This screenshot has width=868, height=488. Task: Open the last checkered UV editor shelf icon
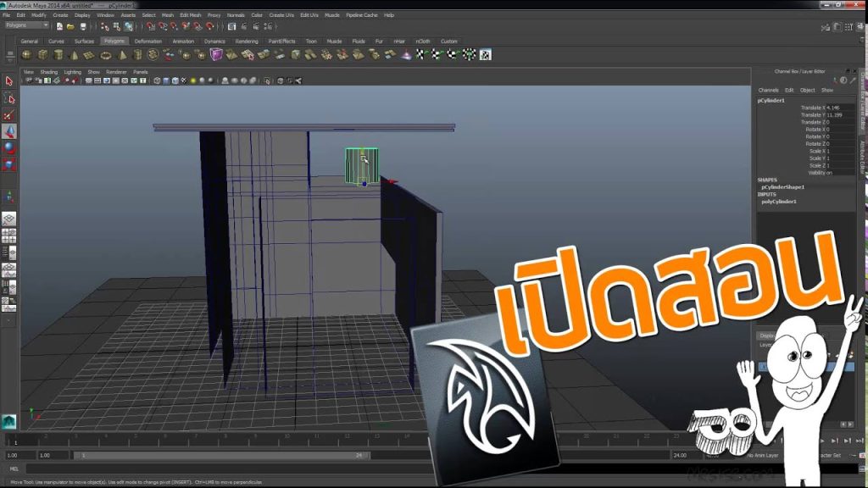pyautogui.click(x=486, y=54)
